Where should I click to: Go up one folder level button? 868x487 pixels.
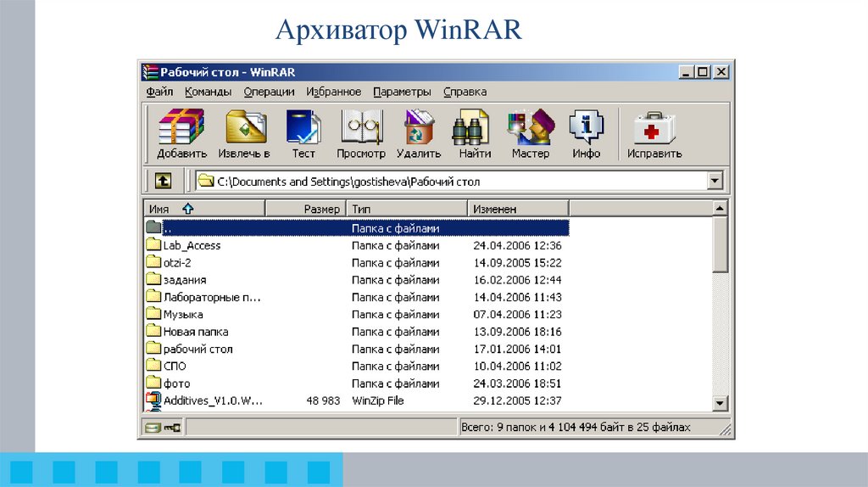click(163, 181)
